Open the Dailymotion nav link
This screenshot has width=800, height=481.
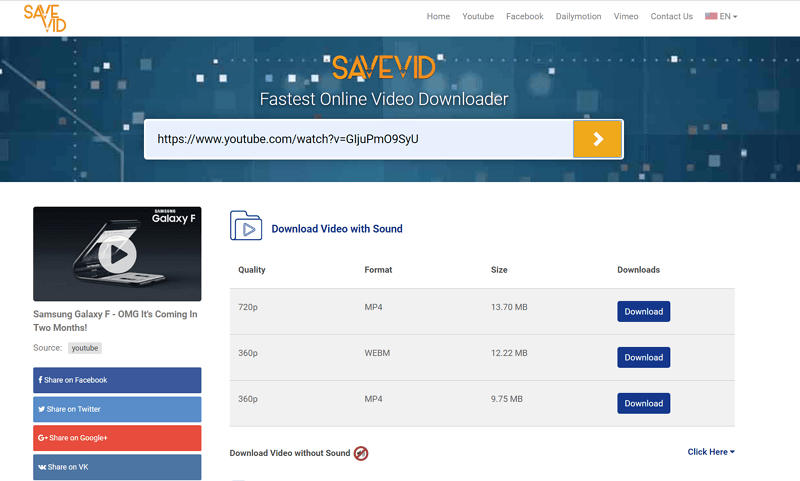coord(579,16)
